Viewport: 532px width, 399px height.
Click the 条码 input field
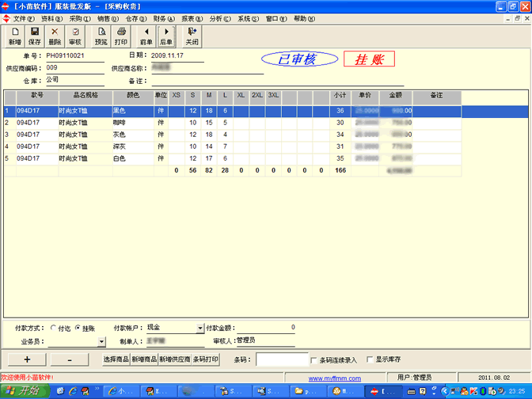(283, 359)
